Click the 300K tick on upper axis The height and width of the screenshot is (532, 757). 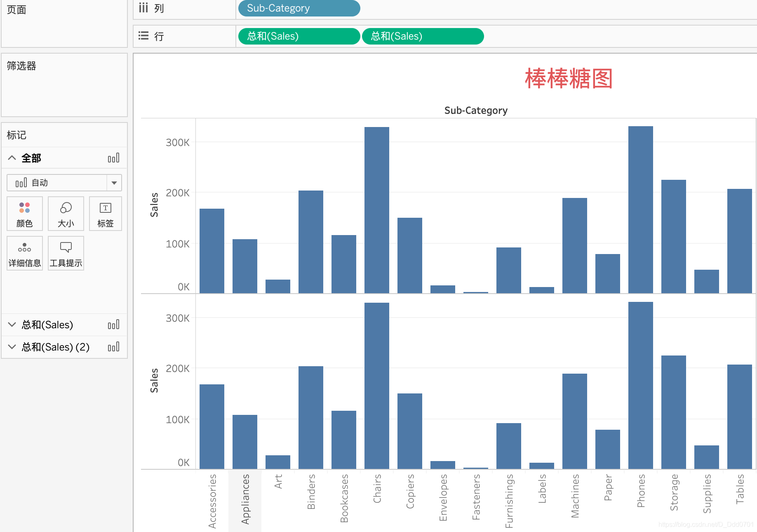tap(178, 143)
